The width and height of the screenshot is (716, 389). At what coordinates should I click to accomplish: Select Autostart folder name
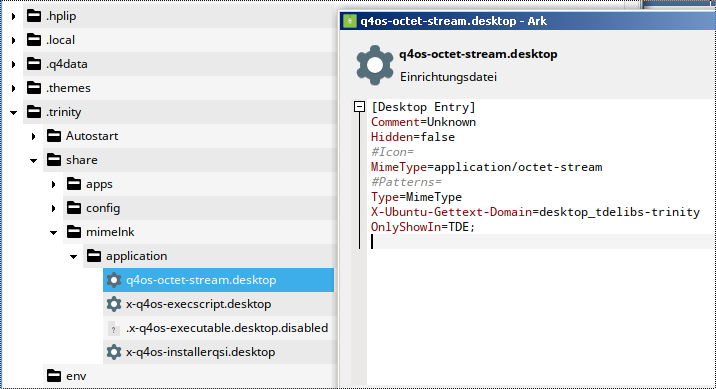click(92, 136)
